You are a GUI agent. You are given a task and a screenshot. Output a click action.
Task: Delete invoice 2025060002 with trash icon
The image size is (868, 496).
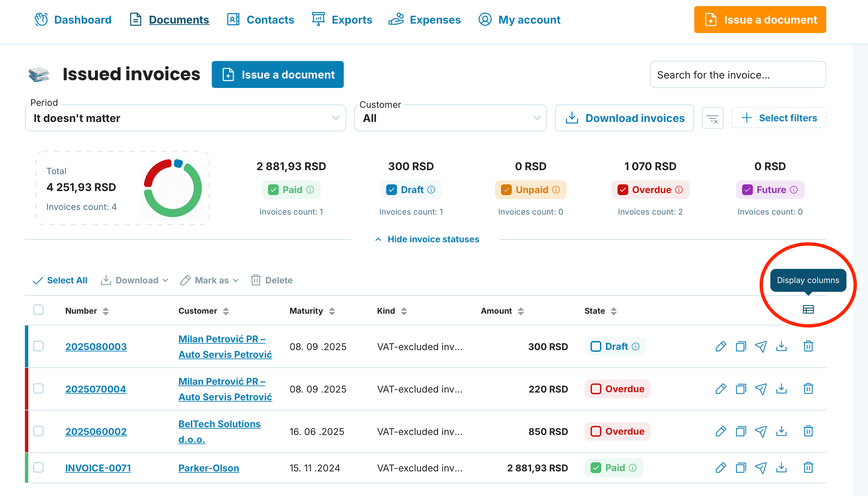click(x=808, y=431)
